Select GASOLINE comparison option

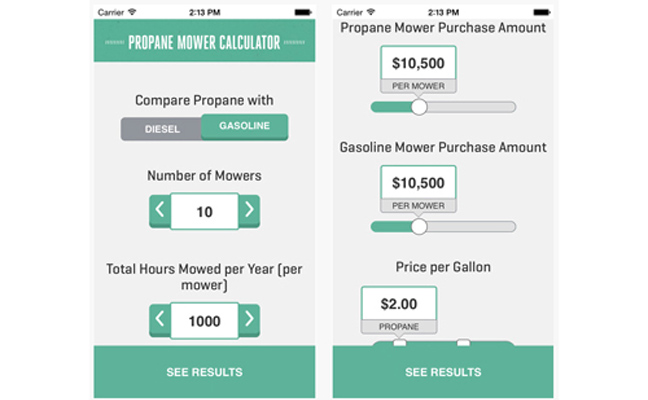(x=244, y=127)
